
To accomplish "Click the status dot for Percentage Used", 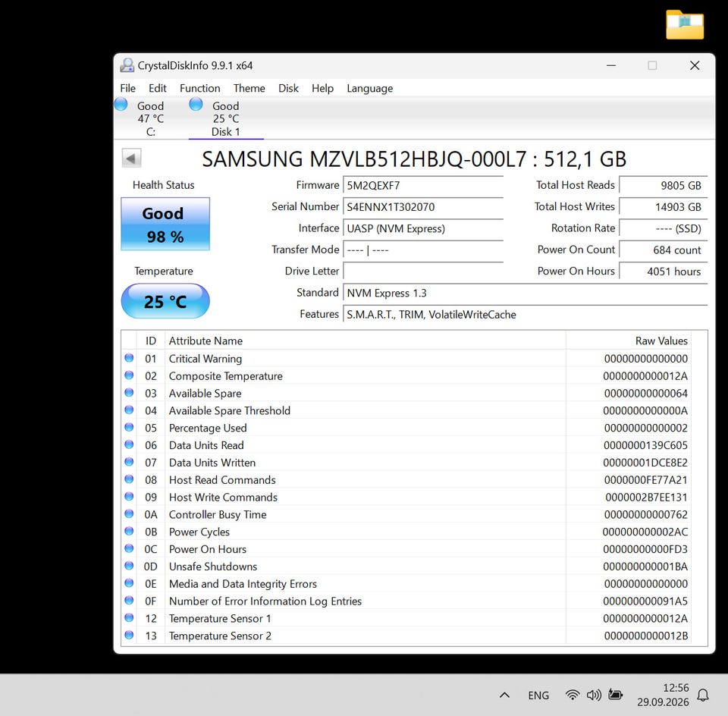I will pos(129,427).
